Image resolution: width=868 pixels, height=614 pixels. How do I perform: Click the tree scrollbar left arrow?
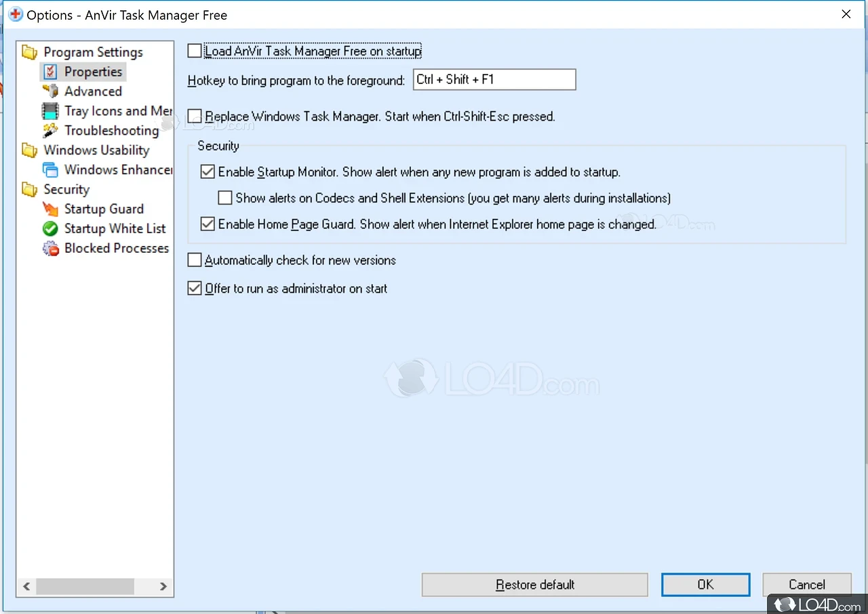[x=27, y=586]
